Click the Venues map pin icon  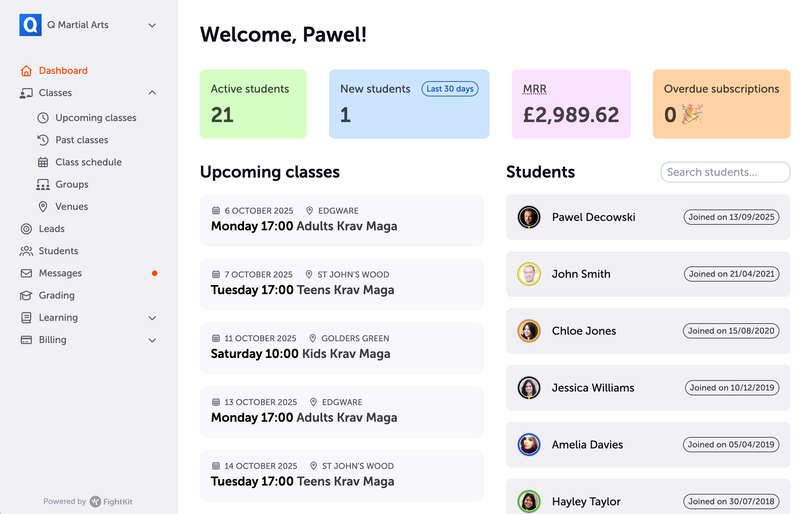pos(43,207)
